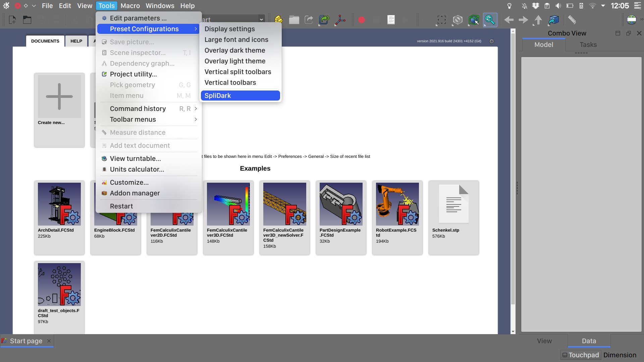Open the Macro menu
The width and height of the screenshot is (644, 362).
[x=130, y=6]
